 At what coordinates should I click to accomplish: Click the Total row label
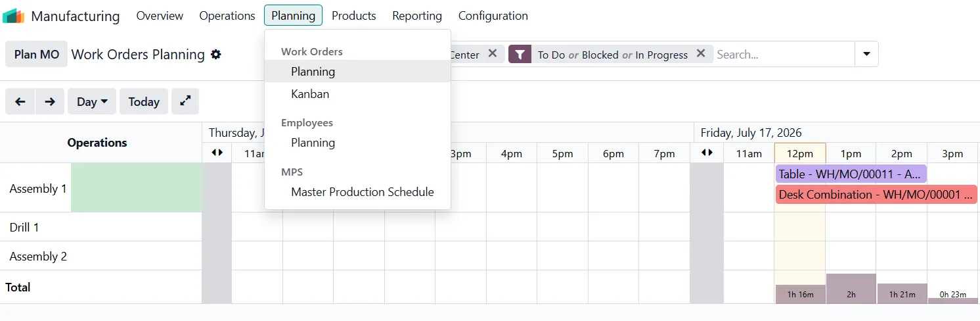(x=18, y=287)
